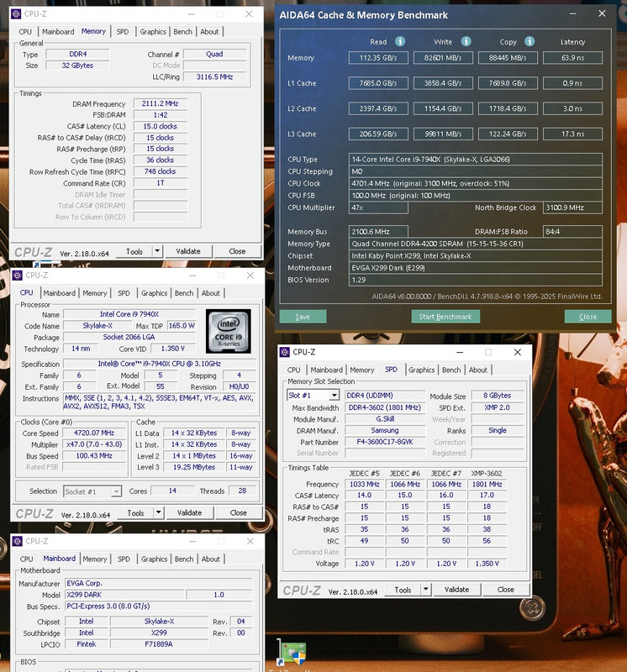This screenshot has width=627, height=672.
Task: Click the XMP-3602 frequency 1801 MHz cell
Action: [487, 485]
